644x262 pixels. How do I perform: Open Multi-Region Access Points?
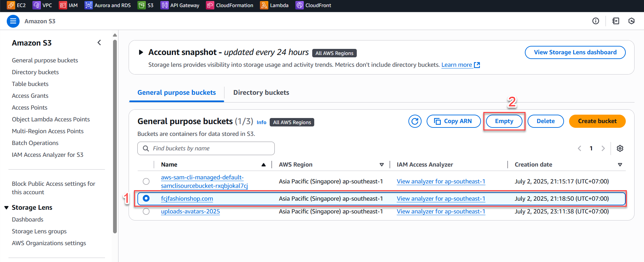click(x=48, y=131)
